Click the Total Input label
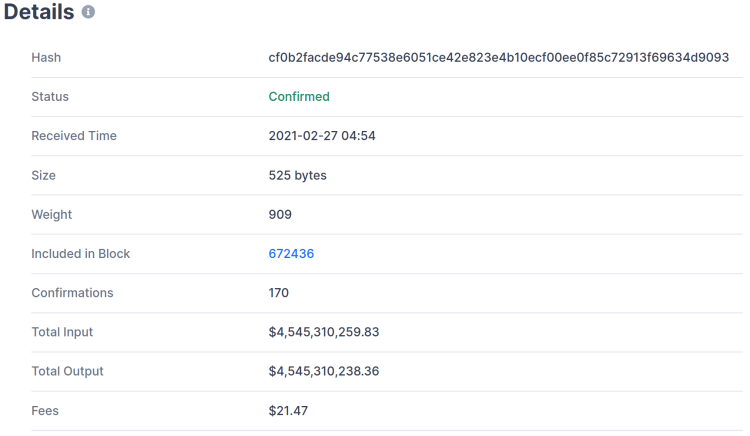 click(62, 332)
